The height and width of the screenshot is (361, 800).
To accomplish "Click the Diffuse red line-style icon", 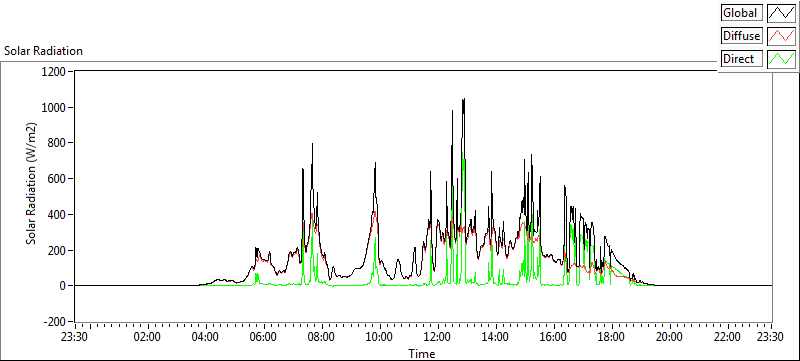I will (x=782, y=36).
